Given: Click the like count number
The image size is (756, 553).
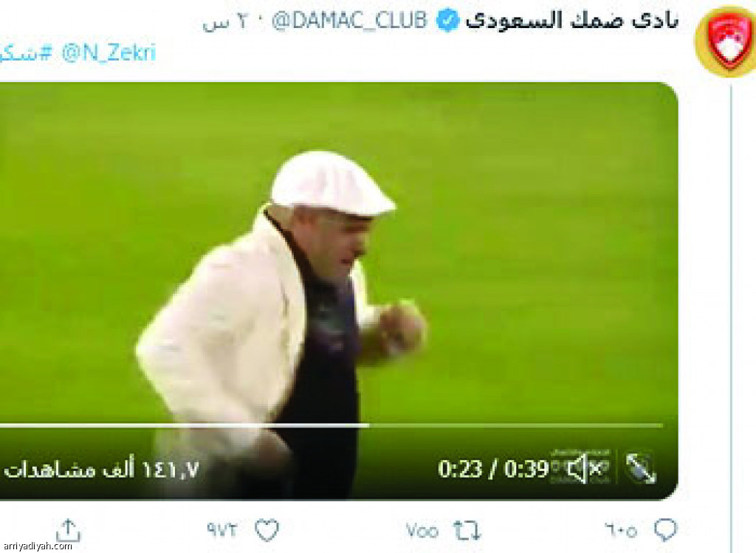Looking at the screenshot, I should [x=222, y=530].
